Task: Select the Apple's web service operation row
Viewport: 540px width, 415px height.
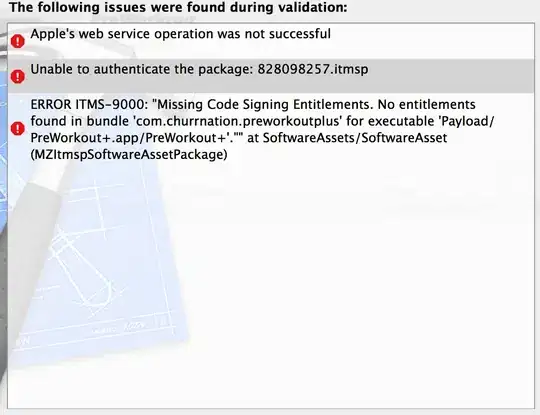Action: tap(271, 41)
